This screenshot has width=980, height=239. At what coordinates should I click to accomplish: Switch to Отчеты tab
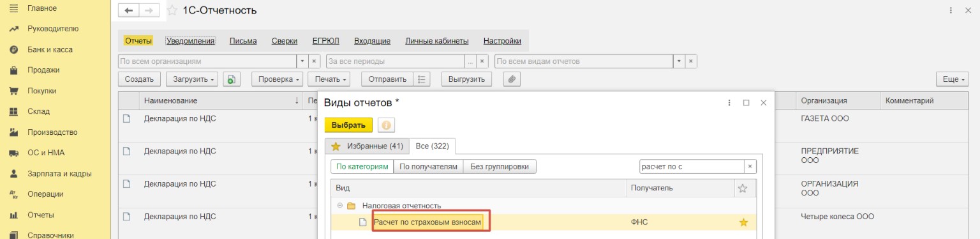tap(138, 41)
